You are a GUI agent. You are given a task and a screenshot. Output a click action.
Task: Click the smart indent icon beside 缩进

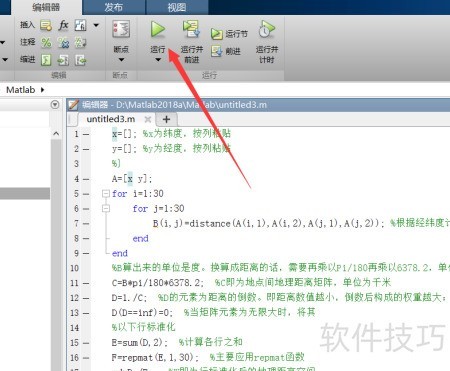pyautogui.click(x=46, y=60)
